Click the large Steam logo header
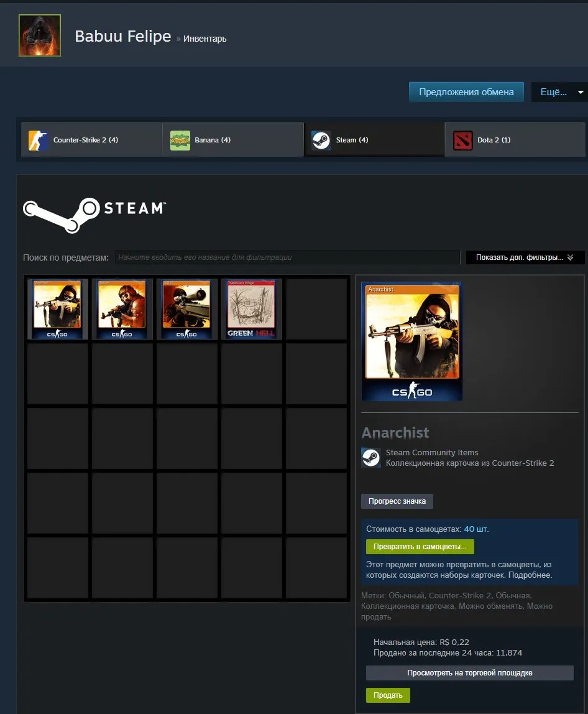This screenshot has height=714, width=588. 94,215
